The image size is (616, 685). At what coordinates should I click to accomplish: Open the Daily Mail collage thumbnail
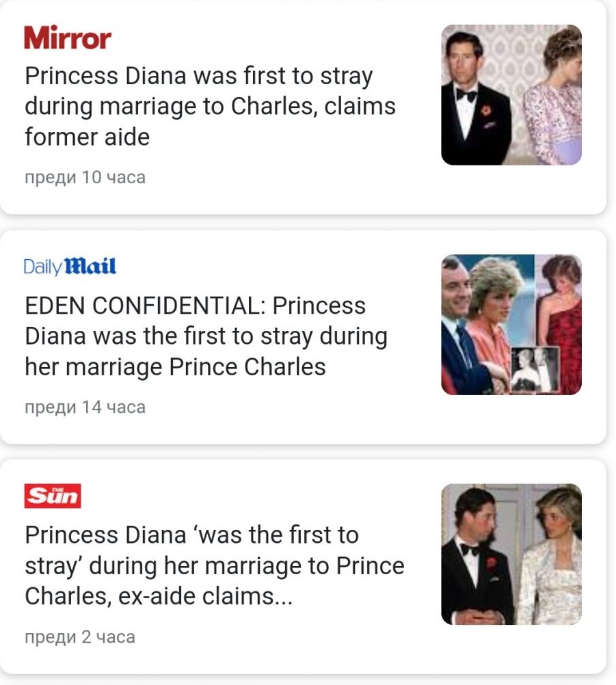click(x=511, y=325)
